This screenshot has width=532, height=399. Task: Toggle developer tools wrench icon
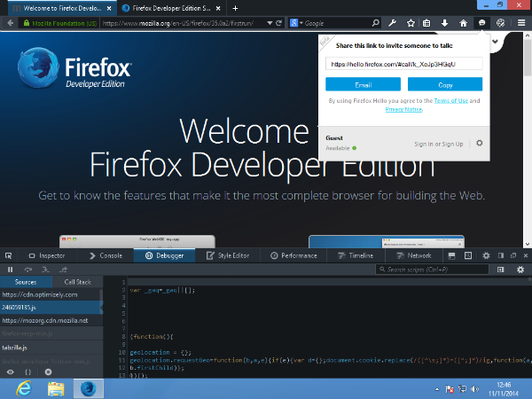(392, 23)
